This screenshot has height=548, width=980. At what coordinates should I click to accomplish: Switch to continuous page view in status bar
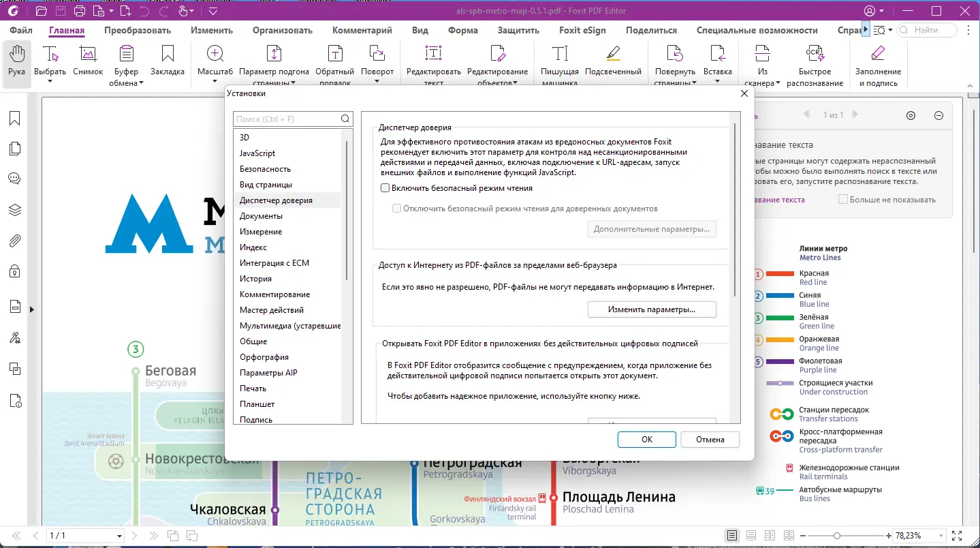[x=751, y=536]
